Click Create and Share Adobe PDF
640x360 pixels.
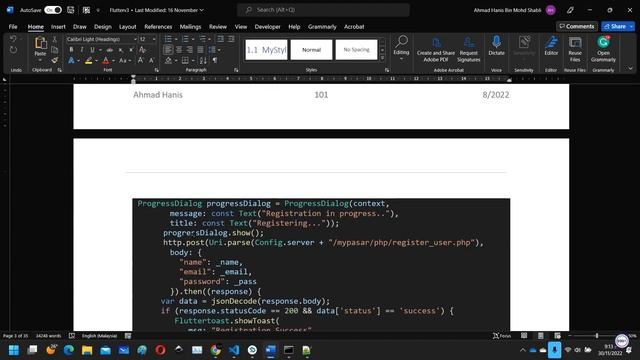[x=436, y=49]
